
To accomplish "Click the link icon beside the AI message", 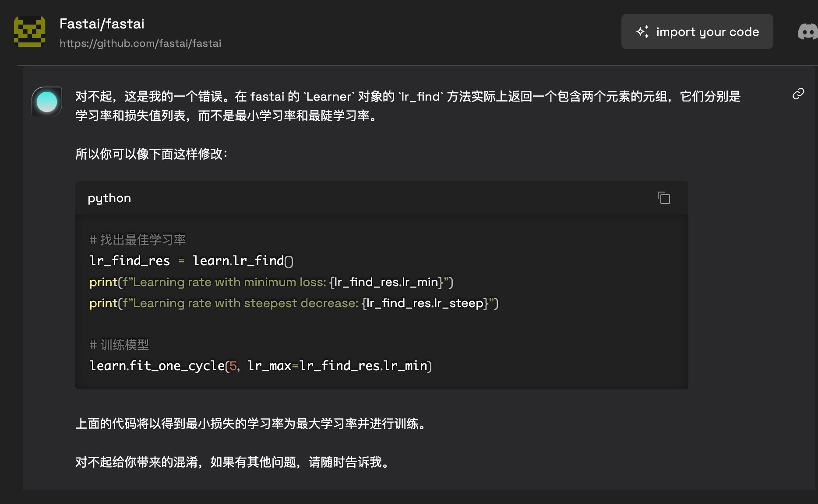I will [798, 93].
